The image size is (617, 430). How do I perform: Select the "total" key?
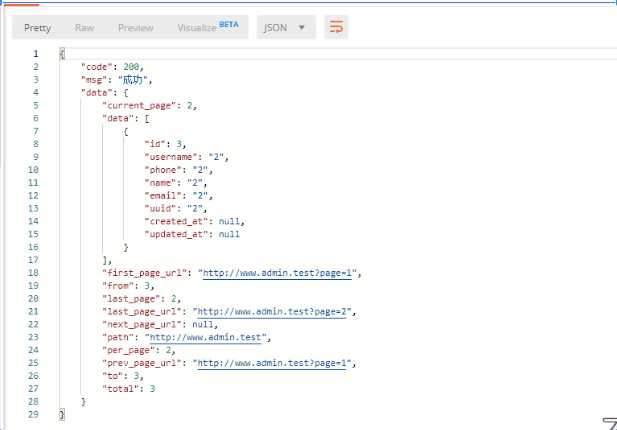[120, 389]
